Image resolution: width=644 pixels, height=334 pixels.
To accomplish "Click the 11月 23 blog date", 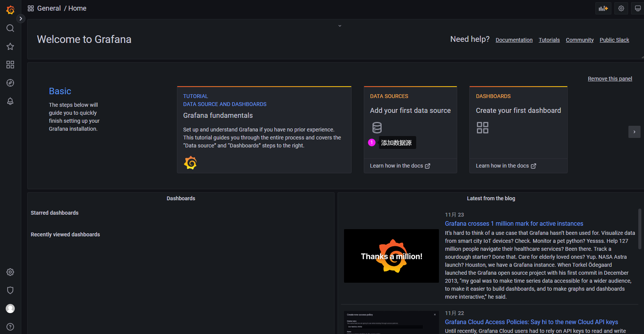I will click(455, 215).
